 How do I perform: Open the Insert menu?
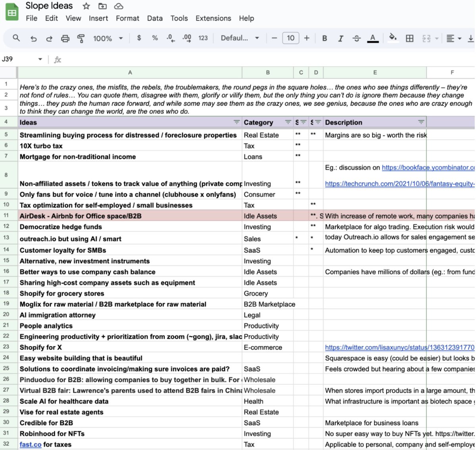(98, 18)
